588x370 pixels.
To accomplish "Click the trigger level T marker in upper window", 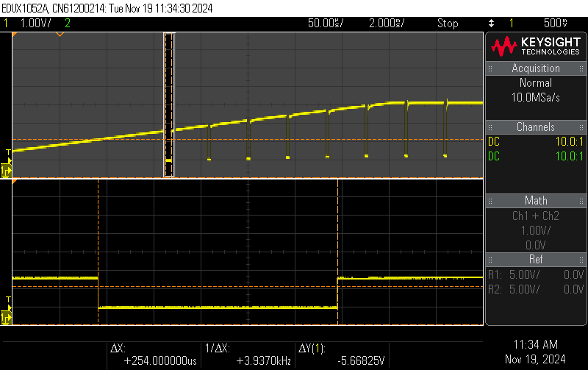I will point(8,152).
